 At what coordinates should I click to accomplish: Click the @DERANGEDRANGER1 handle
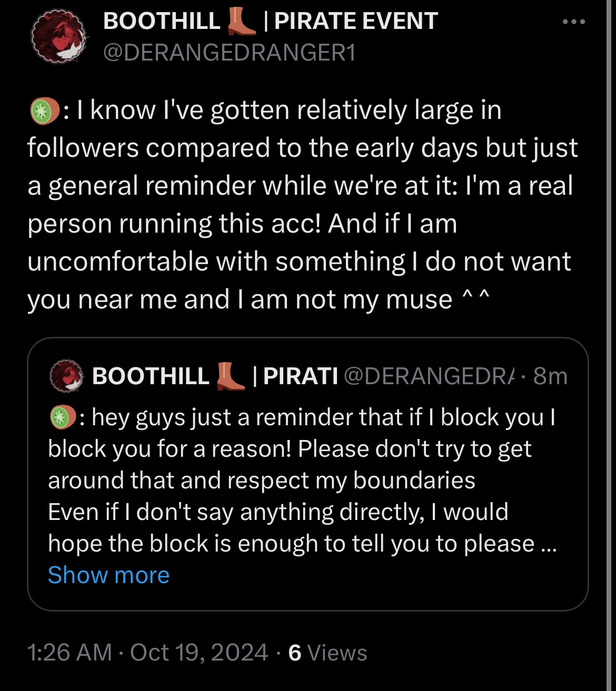coord(229,52)
